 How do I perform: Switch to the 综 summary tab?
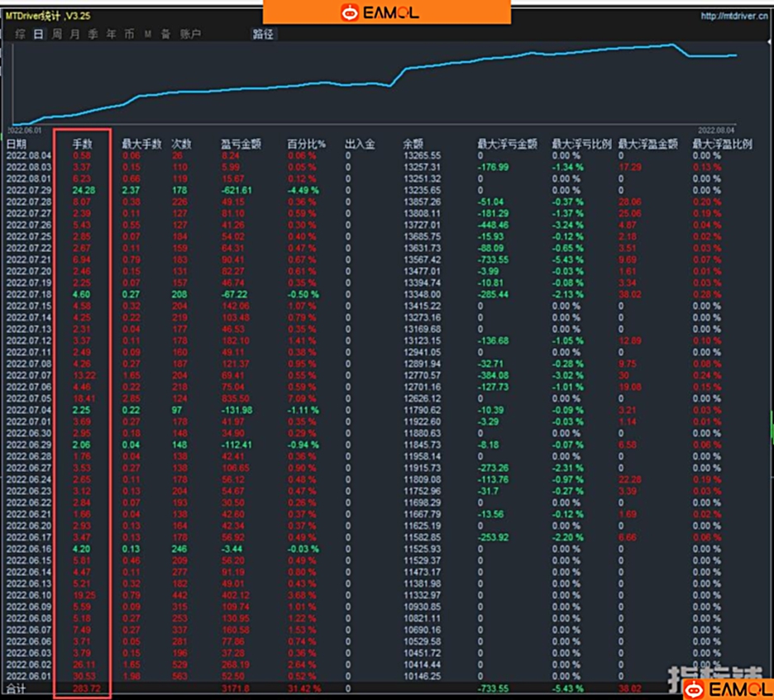pyautogui.click(x=20, y=34)
